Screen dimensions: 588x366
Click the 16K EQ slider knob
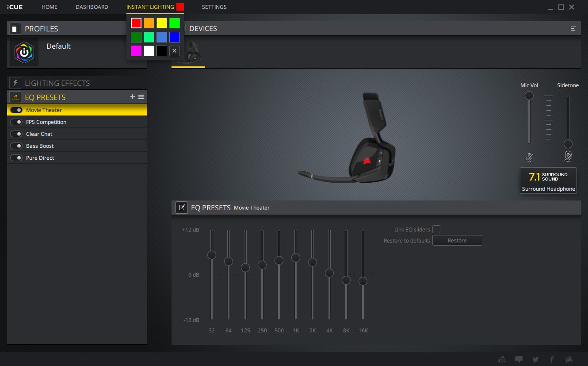point(363,281)
